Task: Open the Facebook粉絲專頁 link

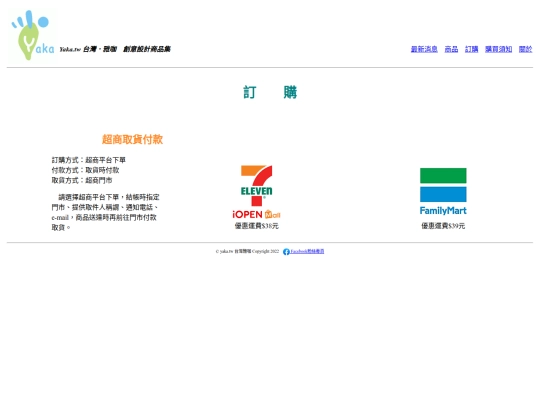Action: tap(307, 251)
